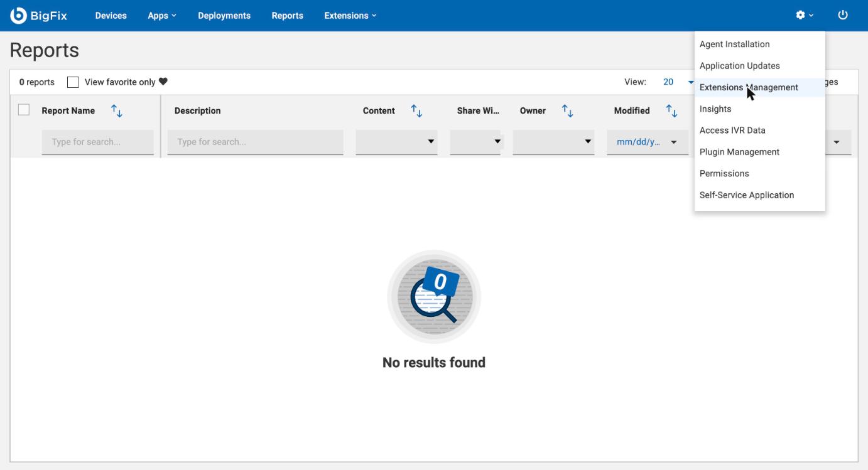Click the Report Name column header

(x=68, y=111)
